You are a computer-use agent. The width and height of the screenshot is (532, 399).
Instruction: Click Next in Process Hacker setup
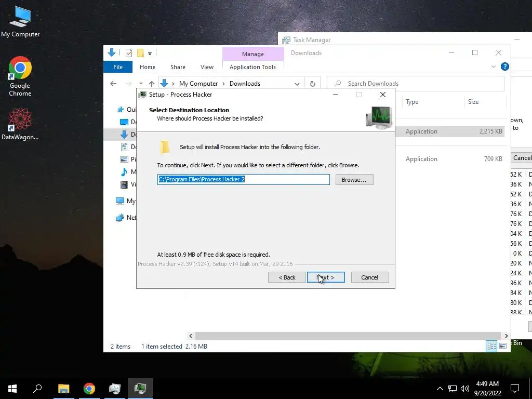click(326, 277)
